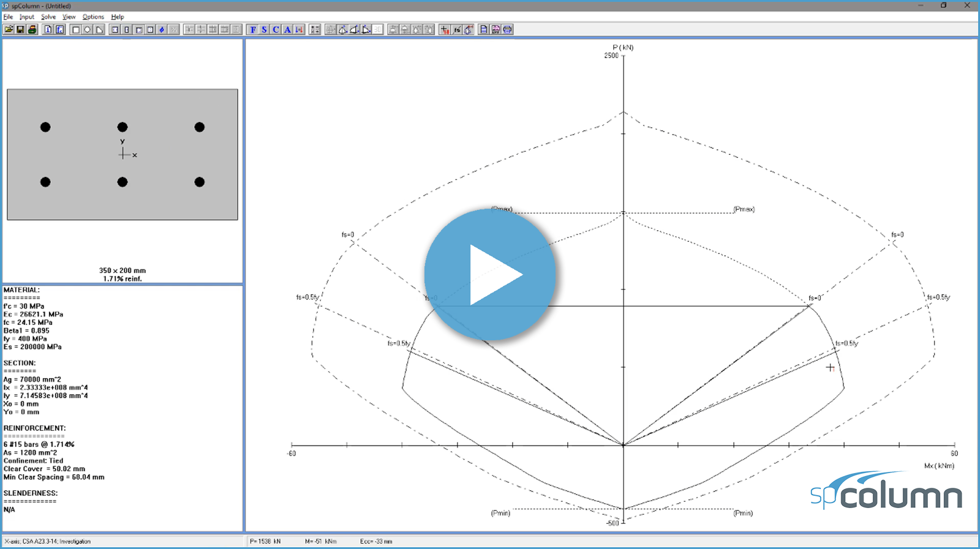Click the first diagram view icon with blue dots
The height and width of the screenshot is (549, 980).
coord(342,29)
